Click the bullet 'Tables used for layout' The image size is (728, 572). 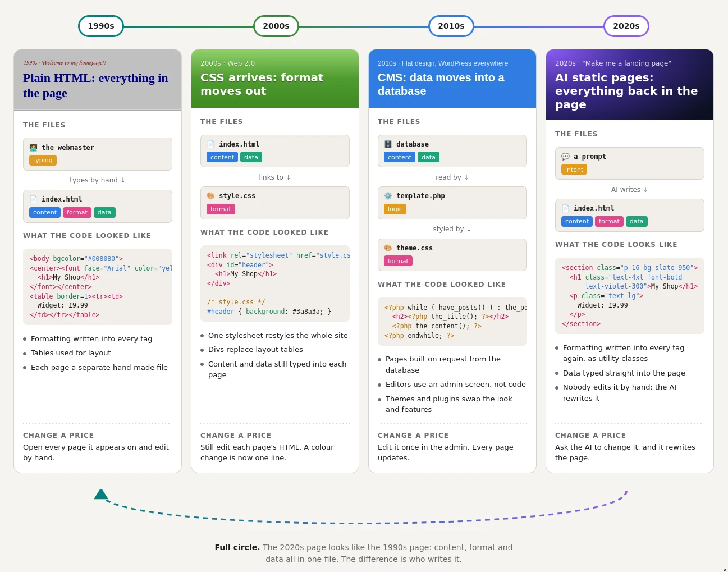click(71, 353)
